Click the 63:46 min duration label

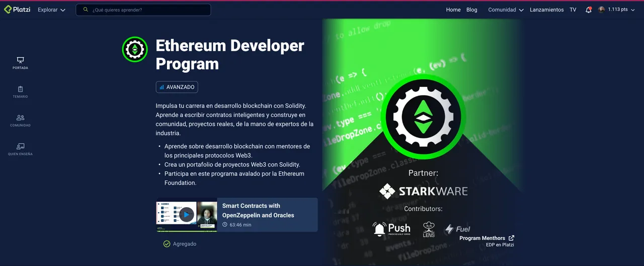[236, 225]
